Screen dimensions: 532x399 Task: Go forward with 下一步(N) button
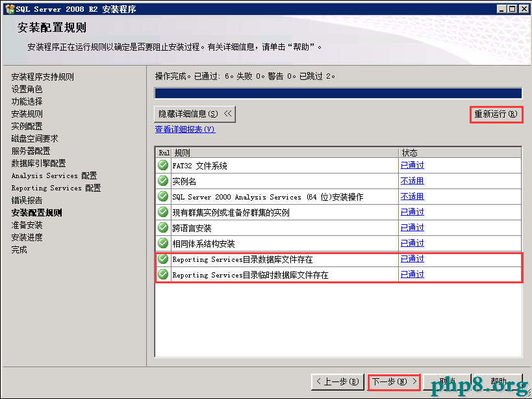pos(394,382)
